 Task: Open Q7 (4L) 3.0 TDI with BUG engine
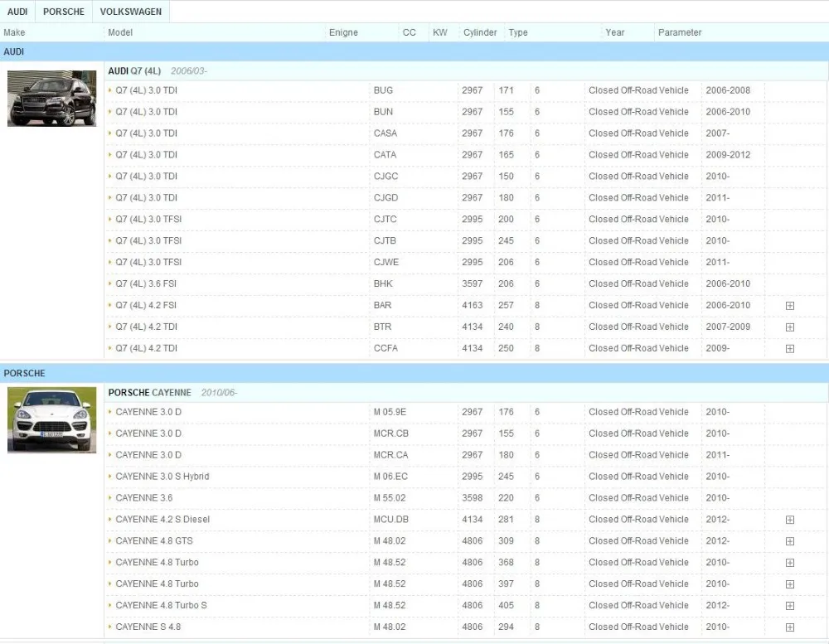[x=147, y=90]
